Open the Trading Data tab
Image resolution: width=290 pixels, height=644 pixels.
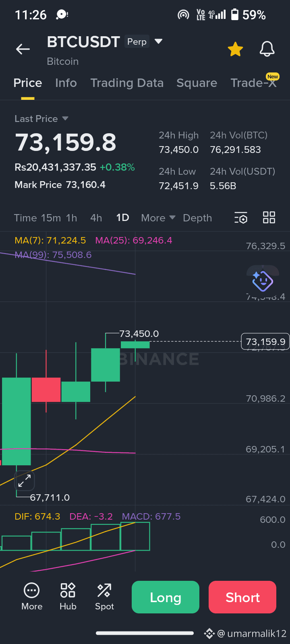pyautogui.click(x=127, y=83)
